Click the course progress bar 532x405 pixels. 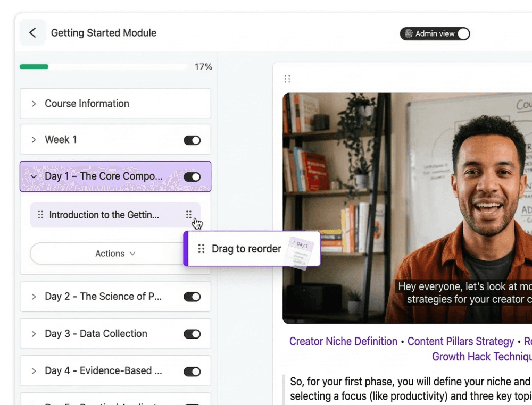(104, 67)
